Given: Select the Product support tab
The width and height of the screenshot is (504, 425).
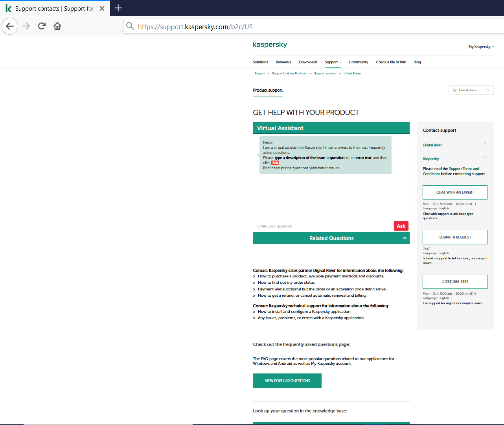Looking at the screenshot, I should click(268, 91).
